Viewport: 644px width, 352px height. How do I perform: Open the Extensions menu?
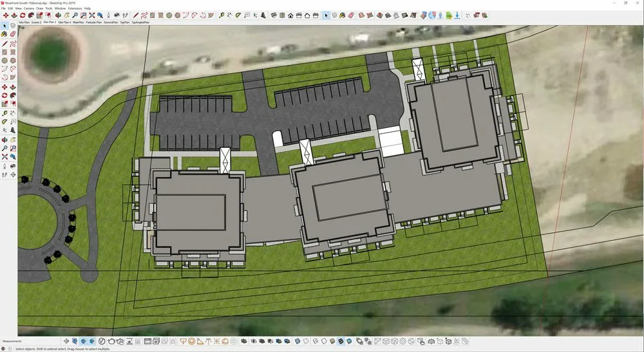coord(75,8)
